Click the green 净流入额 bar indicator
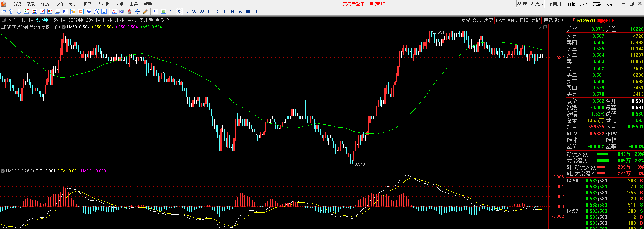This screenshot has height=229, width=644. point(603,154)
